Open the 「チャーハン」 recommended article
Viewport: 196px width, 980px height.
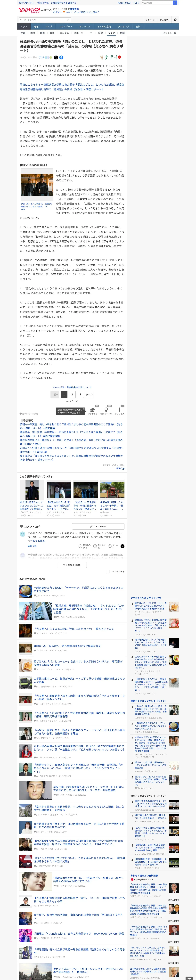(x=79, y=589)
